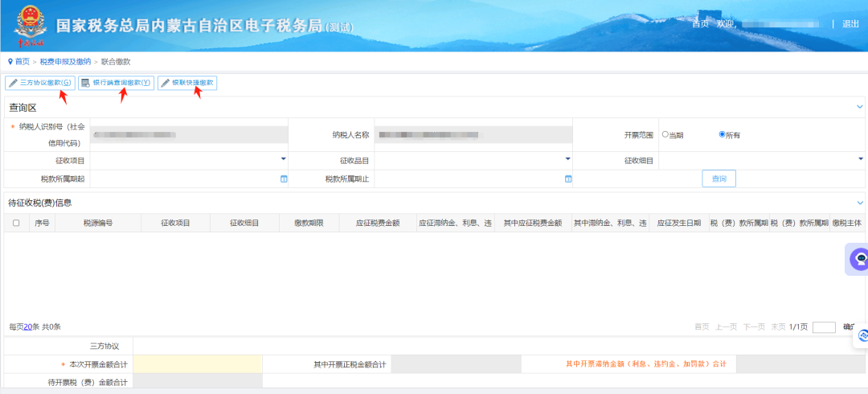Click the 其中应征税费金额 column header
This screenshot has height=394, width=868.
(533, 224)
